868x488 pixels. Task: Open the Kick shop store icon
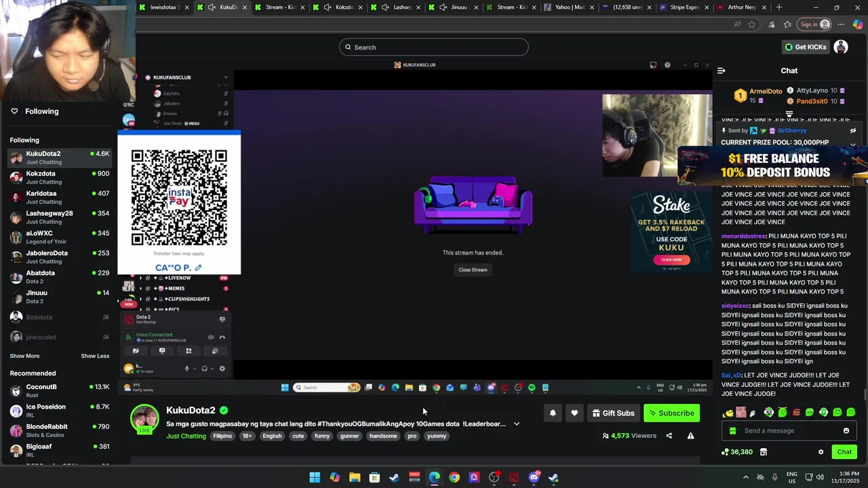point(763,452)
